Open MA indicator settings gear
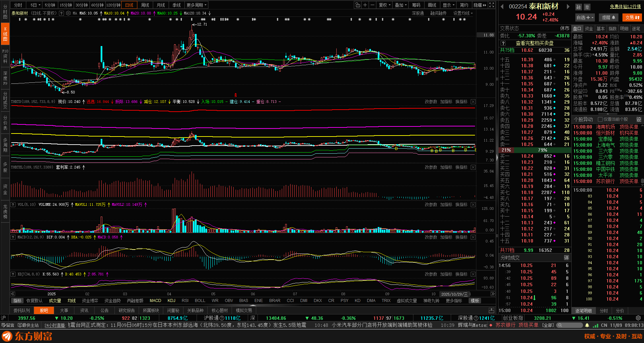The width and height of the screenshot is (644, 343). (68, 13)
